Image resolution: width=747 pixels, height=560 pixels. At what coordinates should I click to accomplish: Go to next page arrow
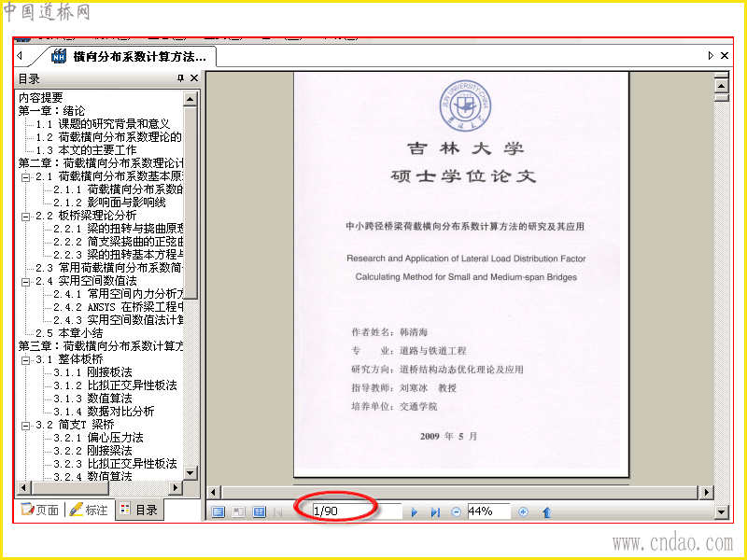414,511
